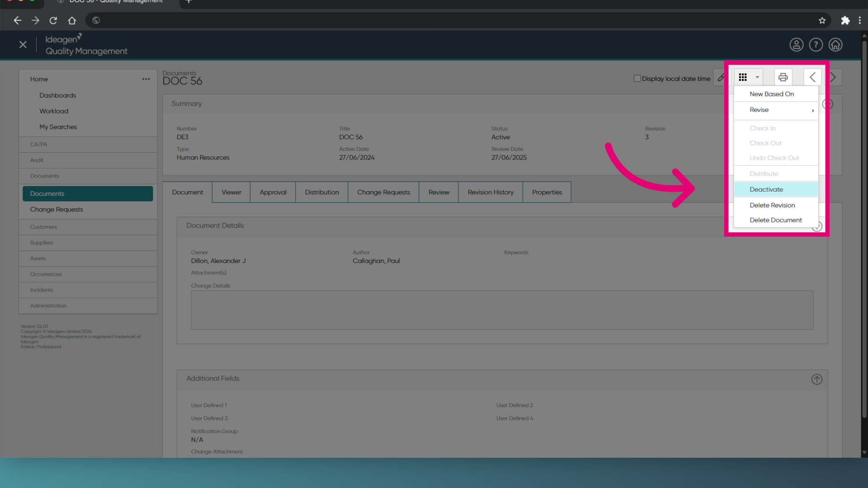Open Workload in the sidebar
Image resolution: width=868 pixels, height=488 pixels.
click(x=54, y=111)
